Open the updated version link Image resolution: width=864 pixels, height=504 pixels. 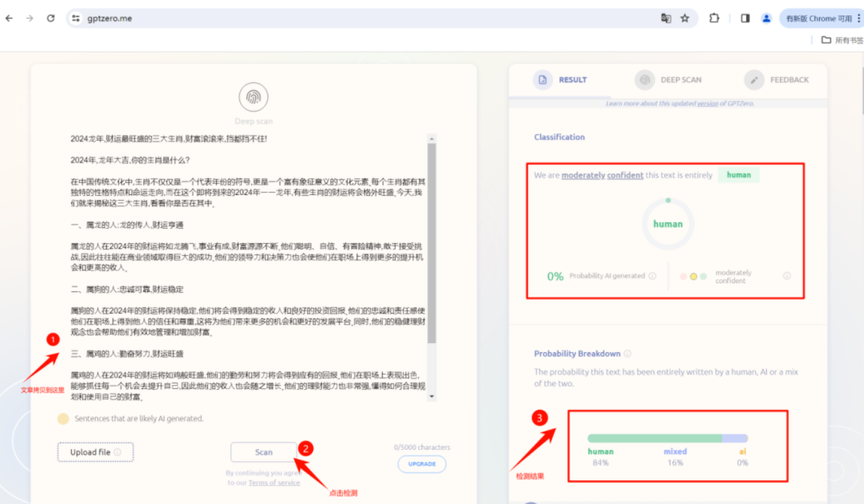[x=707, y=104]
